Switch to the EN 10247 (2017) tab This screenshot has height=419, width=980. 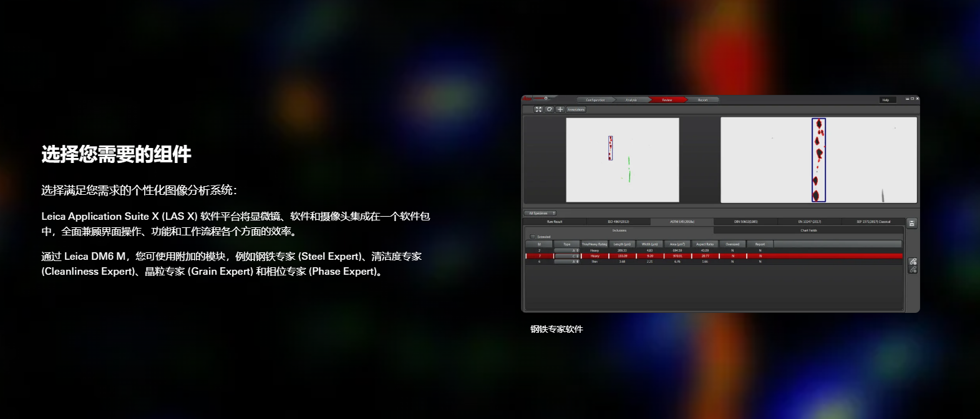(810, 222)
